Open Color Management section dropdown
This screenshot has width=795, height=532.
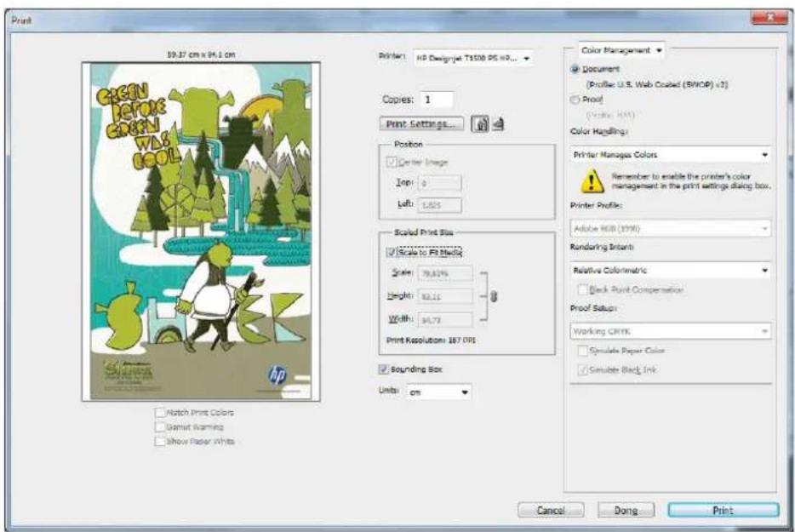(x=621, y=50)
